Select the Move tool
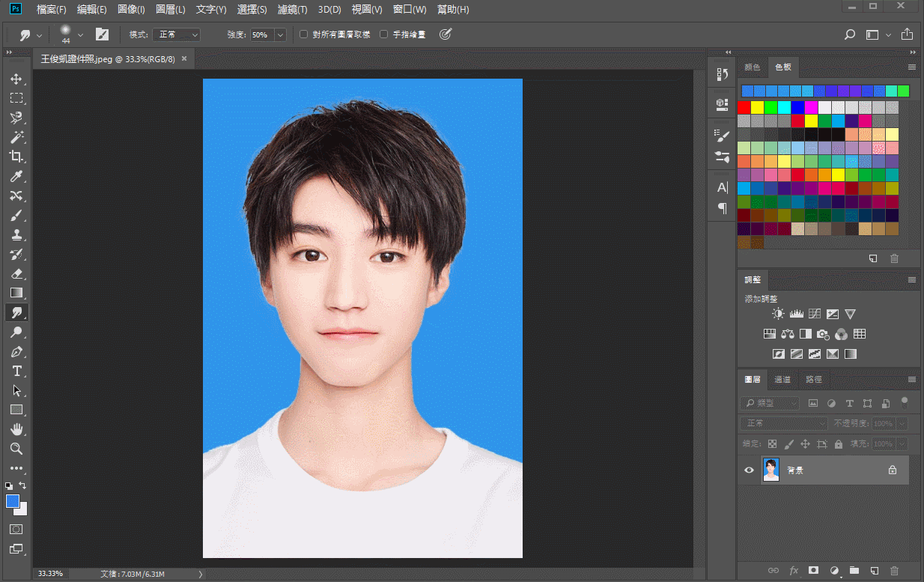The image size is (924, 582). (16, 79)
